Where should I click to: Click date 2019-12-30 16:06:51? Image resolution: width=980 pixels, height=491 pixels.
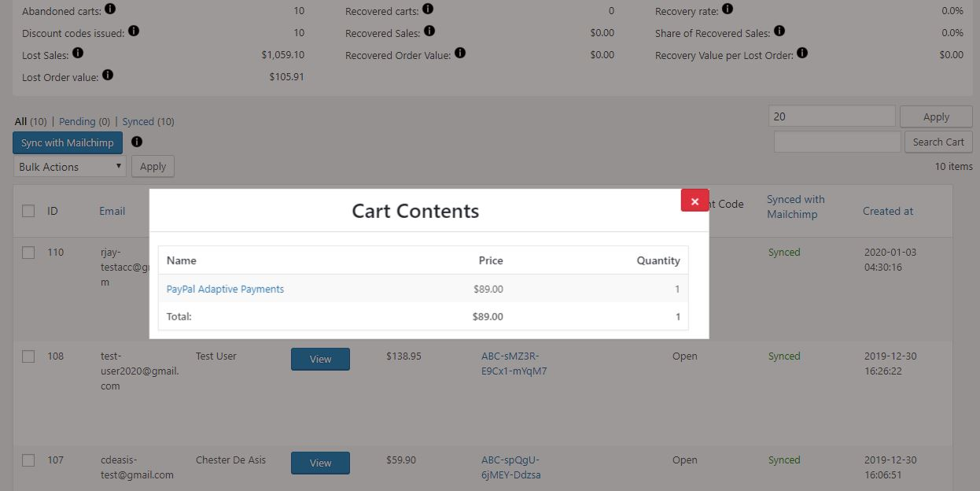(x=890, y=467)
